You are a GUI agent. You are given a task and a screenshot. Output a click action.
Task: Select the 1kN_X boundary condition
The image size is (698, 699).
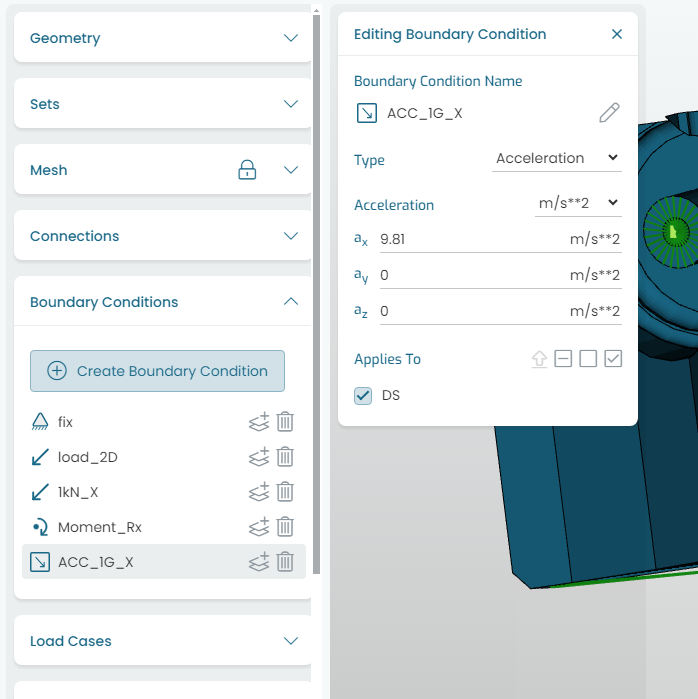pos(78,492)
